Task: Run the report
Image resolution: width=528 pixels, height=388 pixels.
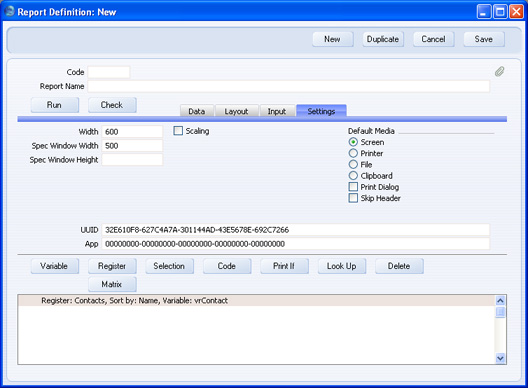Action: point(55,105)
